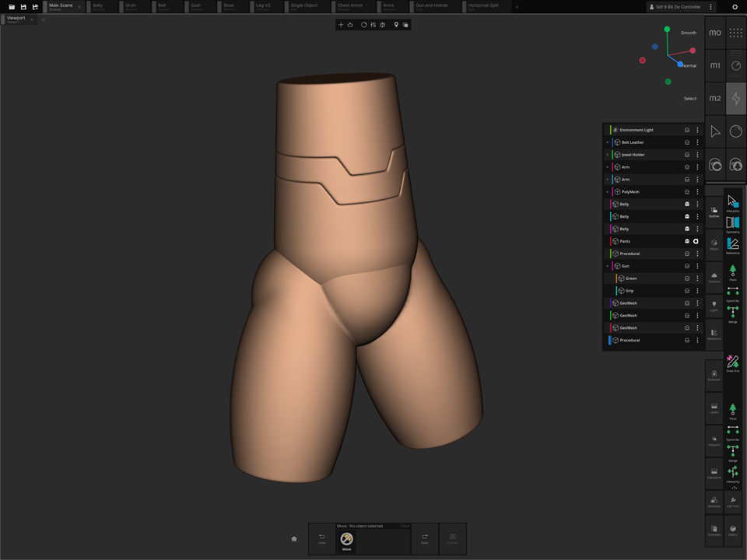Activate the Interactive selection tool

click(x=733, y=203)
